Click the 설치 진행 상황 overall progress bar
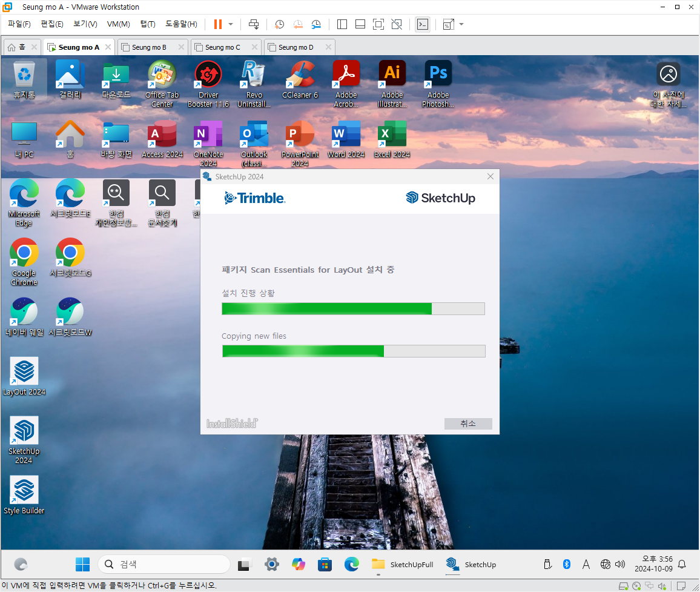 [353, 309]
